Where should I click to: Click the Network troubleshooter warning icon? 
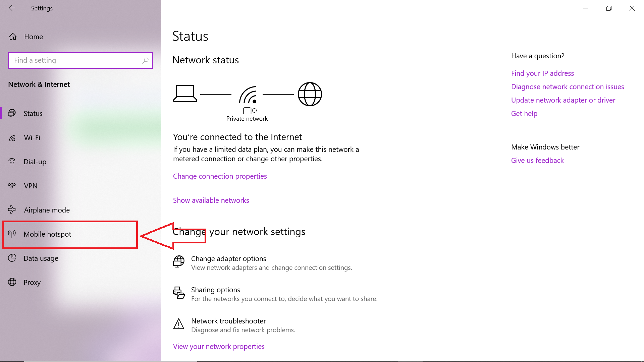point(178,324)
